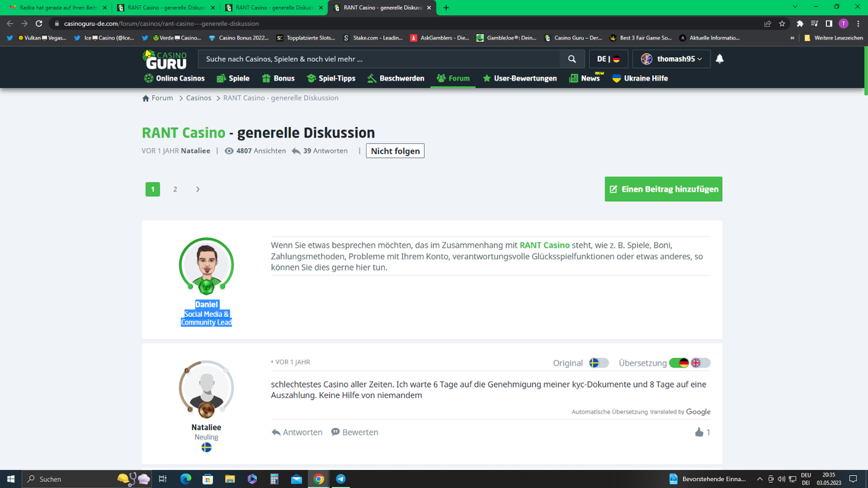Click the Casinos breadcrumb link
Image resolution: width=868 pixels, height=488 pixels.
[x=198, y=98]
